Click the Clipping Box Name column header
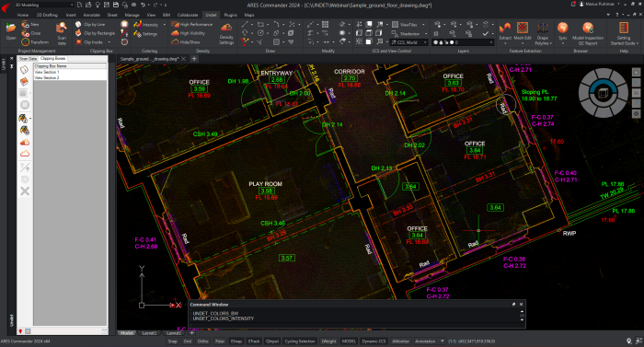 pyautogui.click(x=70, y=65)
